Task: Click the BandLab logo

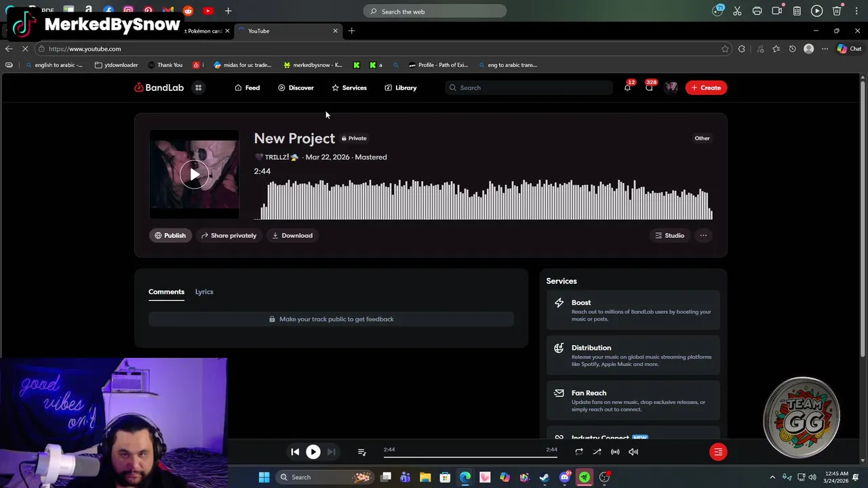Action: pyautogui.click(x=159, y=87)
